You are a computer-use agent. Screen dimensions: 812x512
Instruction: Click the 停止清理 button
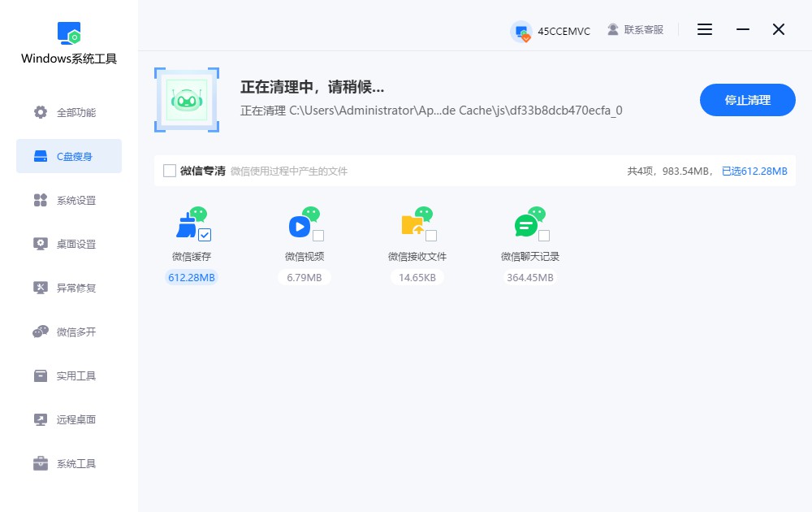[x=746, y=99]
